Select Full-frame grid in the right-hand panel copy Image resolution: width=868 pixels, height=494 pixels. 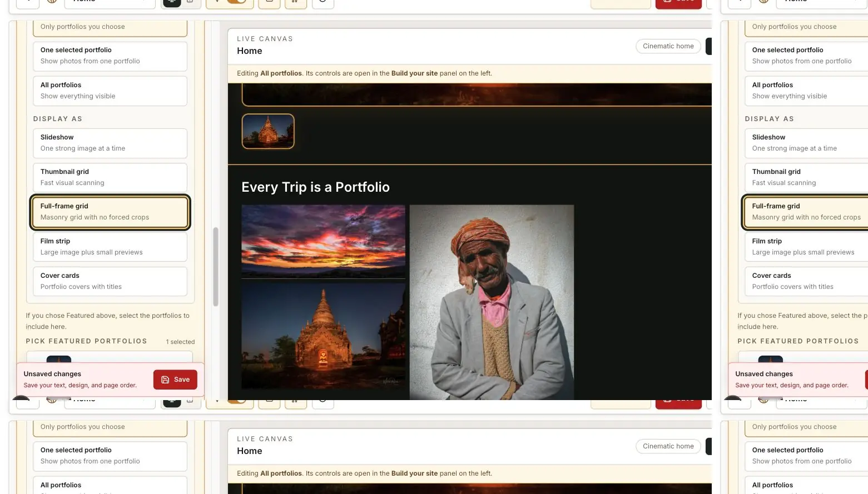(x=806, y=212)
